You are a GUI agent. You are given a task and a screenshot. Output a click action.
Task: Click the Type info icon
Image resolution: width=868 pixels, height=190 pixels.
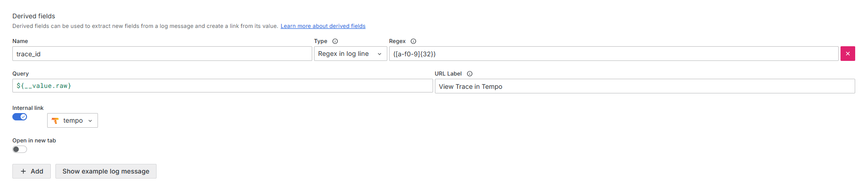335,41
